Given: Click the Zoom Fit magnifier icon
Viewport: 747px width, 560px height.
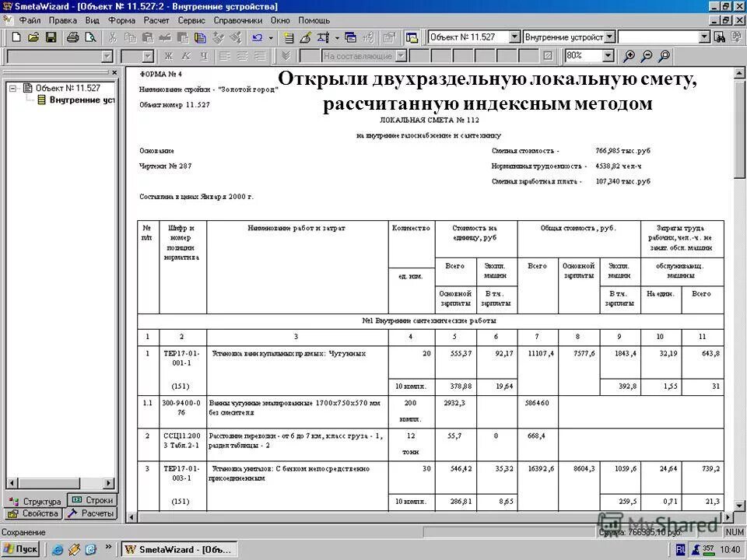Looking at the screenshot, I should pyautogui.click(x=664, y=56).
